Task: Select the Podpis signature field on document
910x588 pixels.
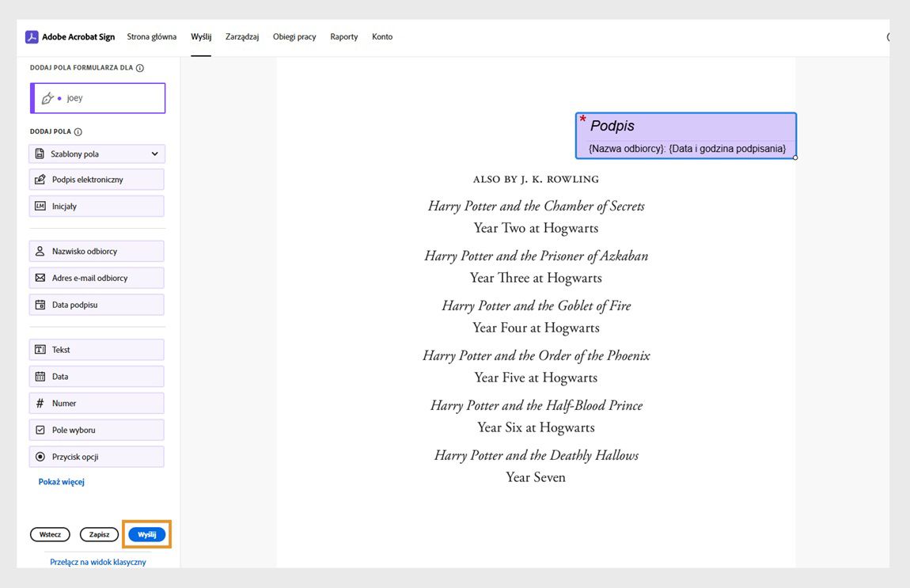Action: [686, 136]
